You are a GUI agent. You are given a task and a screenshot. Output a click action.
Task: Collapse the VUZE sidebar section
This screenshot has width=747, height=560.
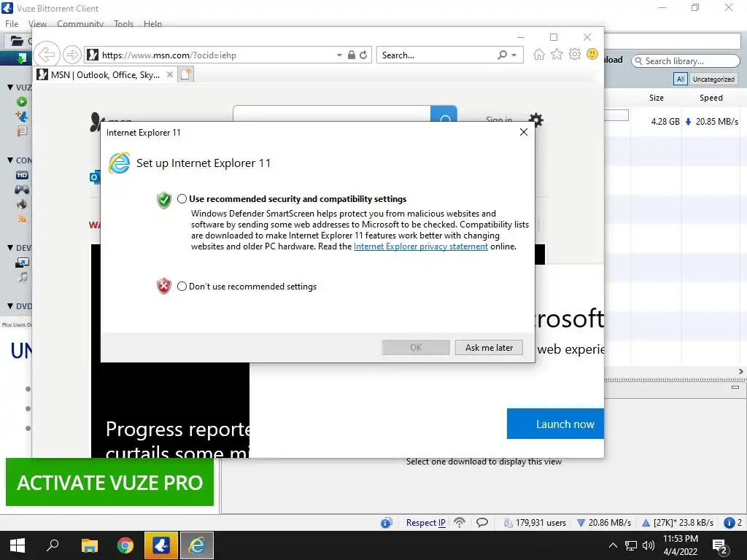coord(10,87)
